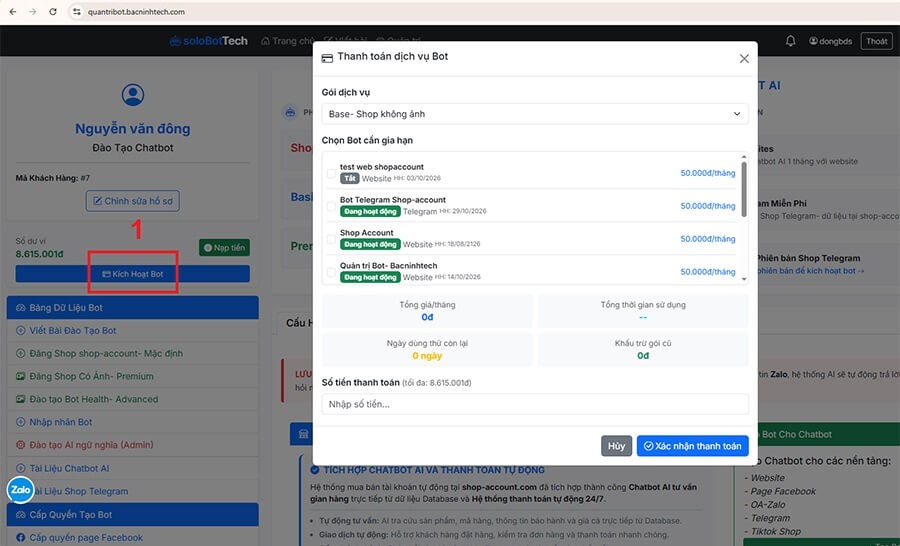Click bot list scroll down arrow
Viewport: 900px width, 546px height.
click(x=744, y=279)
